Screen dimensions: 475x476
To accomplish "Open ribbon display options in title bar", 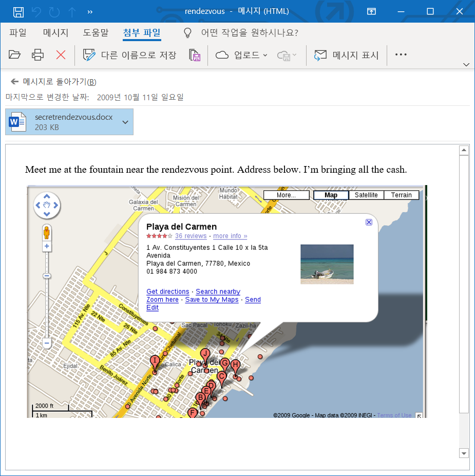I will [x=371, y=11].
